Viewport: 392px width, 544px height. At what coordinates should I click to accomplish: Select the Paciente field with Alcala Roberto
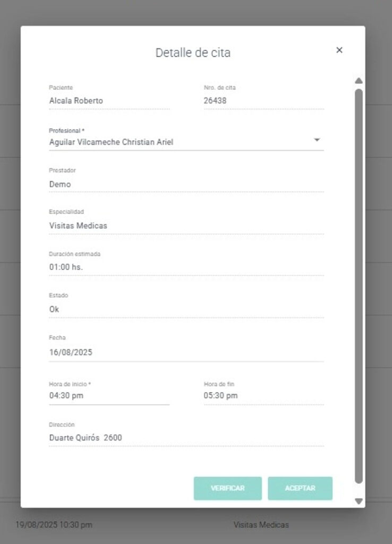pos(109,101)
